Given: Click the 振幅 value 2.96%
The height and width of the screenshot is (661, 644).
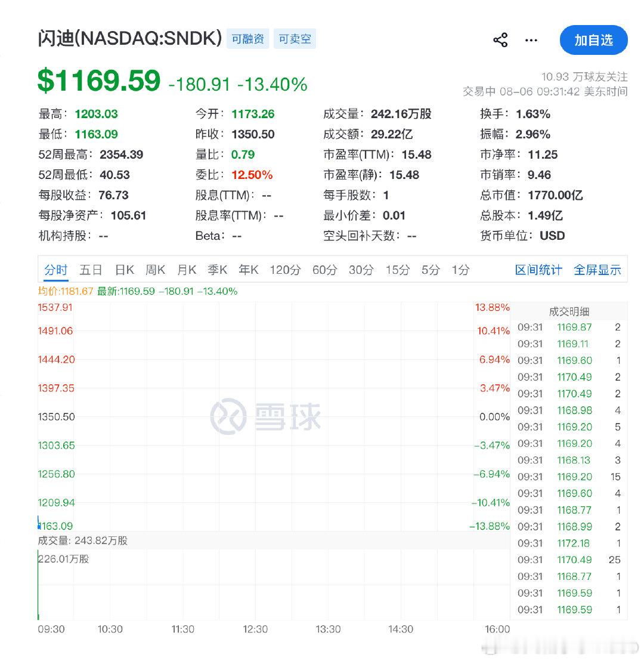Looking at the screenshot, I should coord(532,134).
